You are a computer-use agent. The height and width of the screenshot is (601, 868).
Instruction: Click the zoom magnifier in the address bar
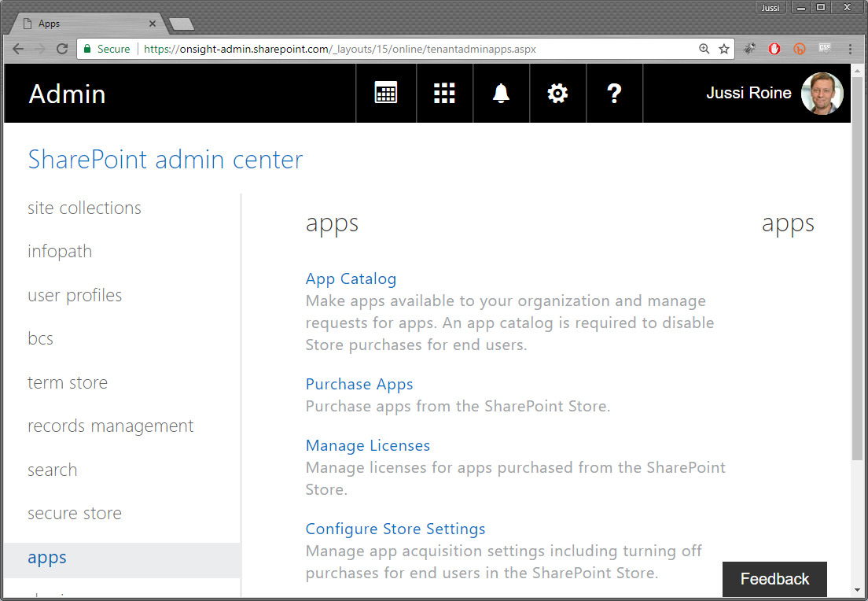(x=704, y=49)
